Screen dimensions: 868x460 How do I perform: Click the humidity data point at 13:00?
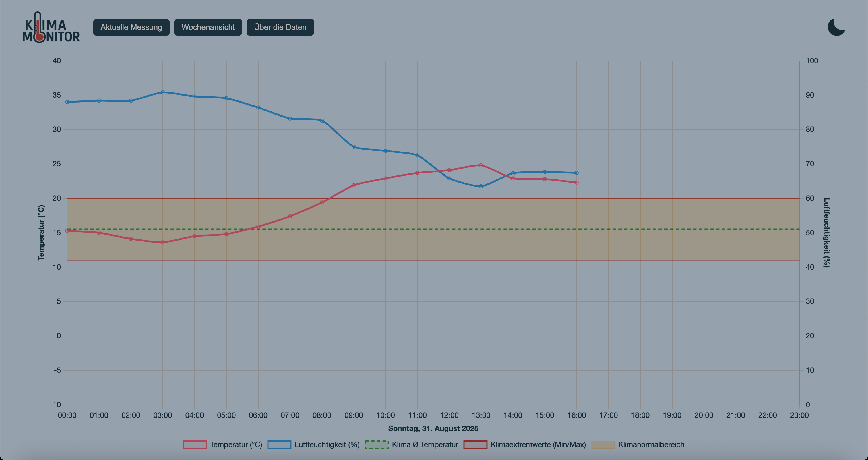481,186
